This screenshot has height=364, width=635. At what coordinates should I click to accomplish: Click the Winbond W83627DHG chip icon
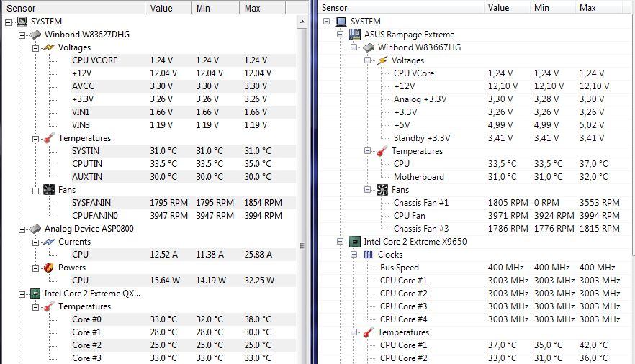pos(35,35)
